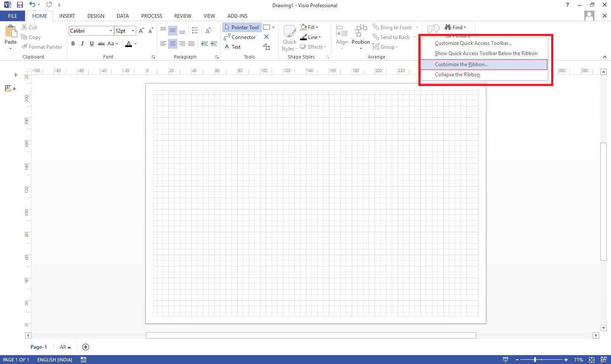The width and height of the screenshot is (611, 364).
Task: Click Collapse the Ribbon option
Action: click(x=457, y=74)
